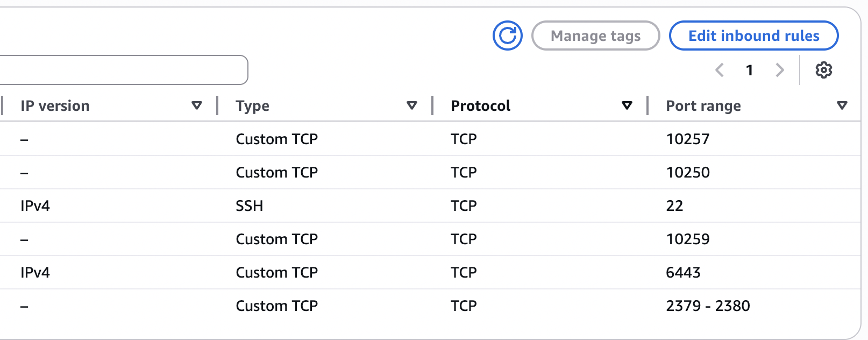Viewport: 868px width, 340px height.
Task: Sort by IP version column arrow
Action: tap(197, 105)
